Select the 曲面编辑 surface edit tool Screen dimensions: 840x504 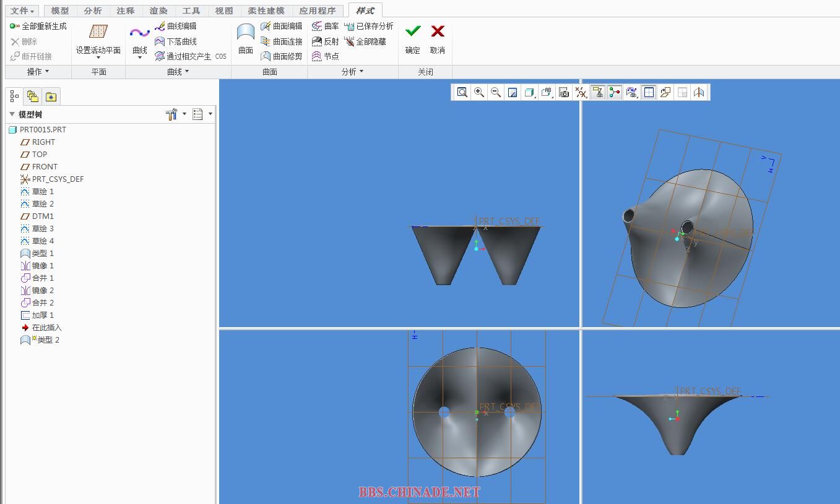click(282, 26)
